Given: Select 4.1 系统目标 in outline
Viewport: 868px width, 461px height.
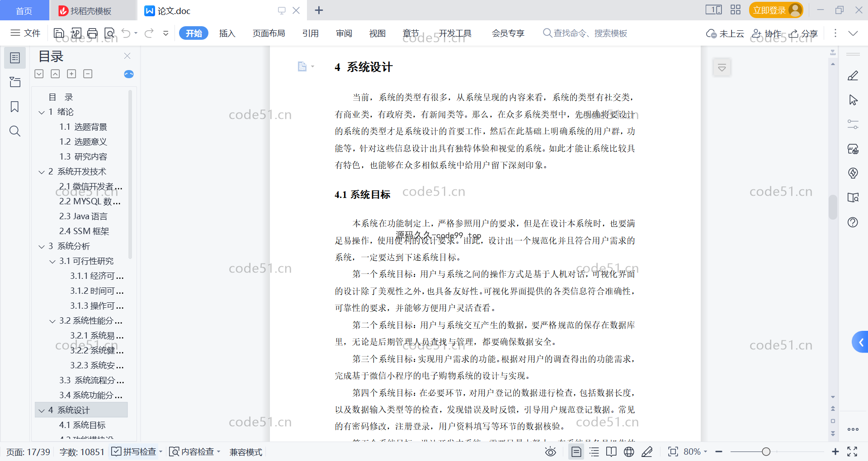Looking at the screenshot, I should (x=82, y=425).
